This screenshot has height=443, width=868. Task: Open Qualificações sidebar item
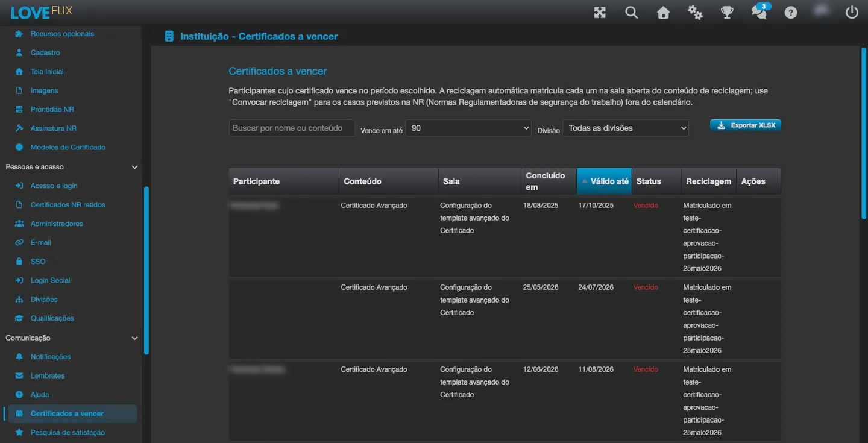[52, 318]
